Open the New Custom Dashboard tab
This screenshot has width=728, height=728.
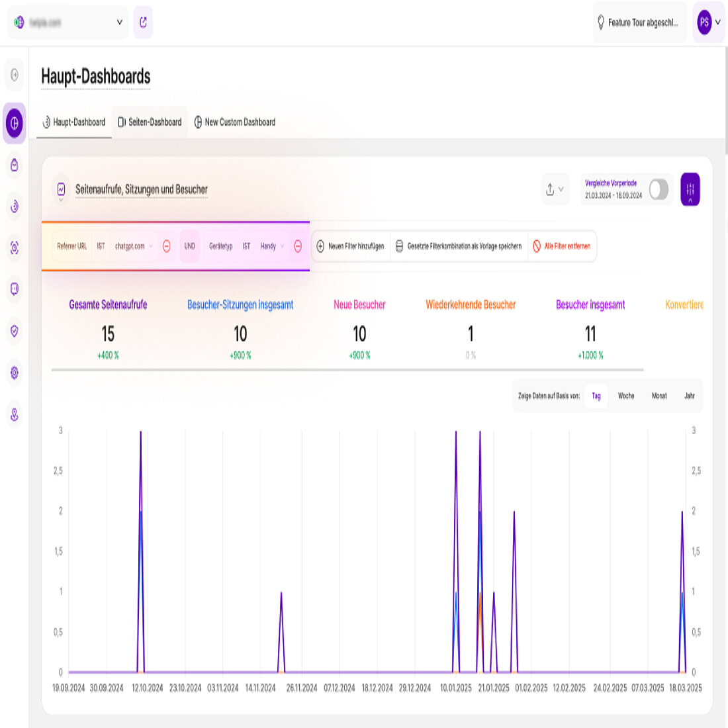tap(236, 122)
